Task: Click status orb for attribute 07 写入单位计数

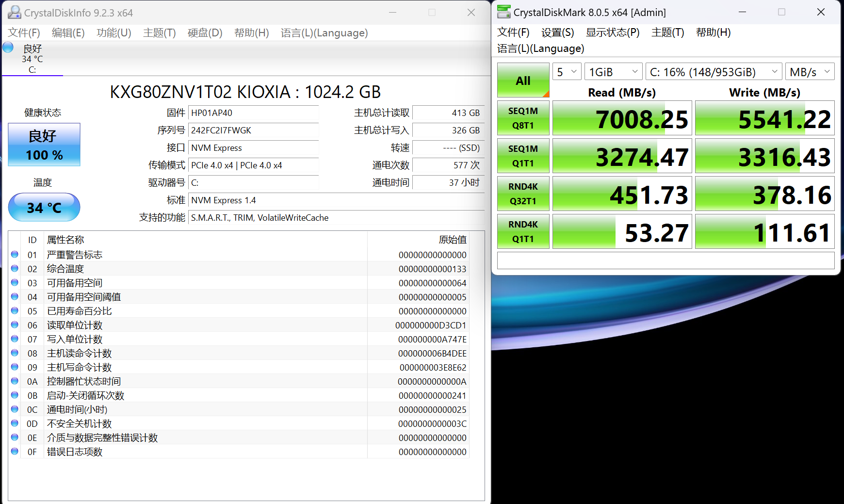Action: [15, 339]
